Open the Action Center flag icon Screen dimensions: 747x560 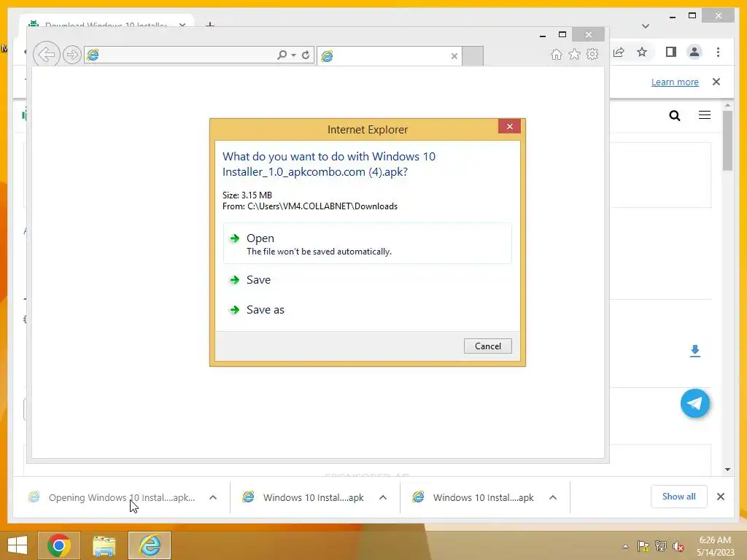[643, 546]
